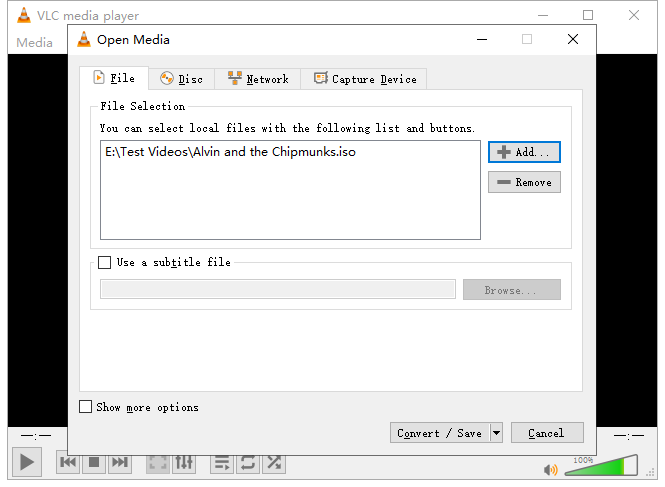Screen dimensions: 665x487
Task: Select the Alvin and the Chipmunks.iso entry
Action: (230, 152)
